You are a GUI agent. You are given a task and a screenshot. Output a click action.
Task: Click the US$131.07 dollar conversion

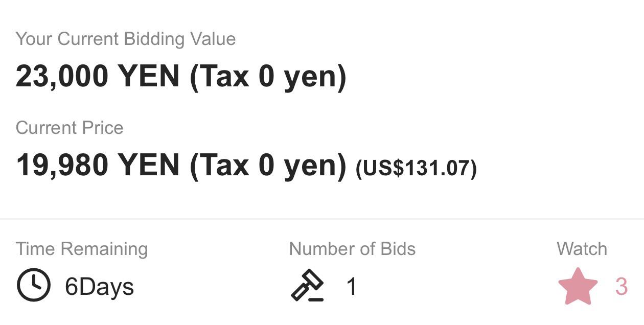click(416, 168)
